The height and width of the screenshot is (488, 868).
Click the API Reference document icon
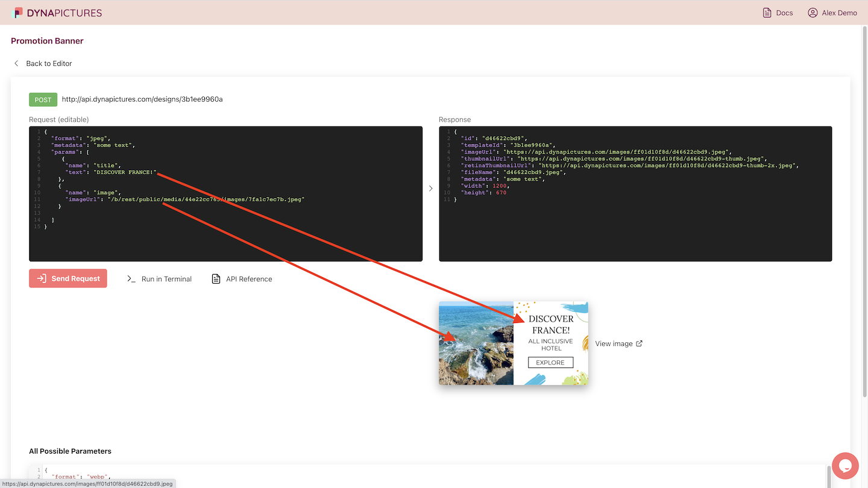point(216,279)
